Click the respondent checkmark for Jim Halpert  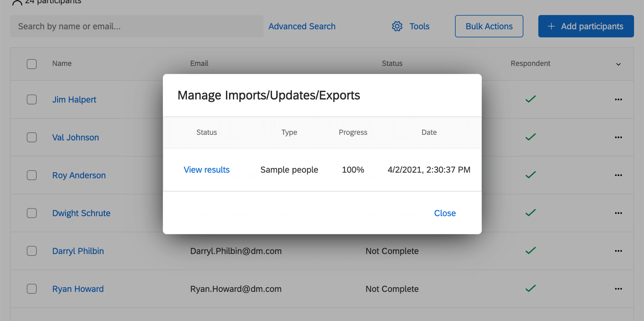pos(530,99)
